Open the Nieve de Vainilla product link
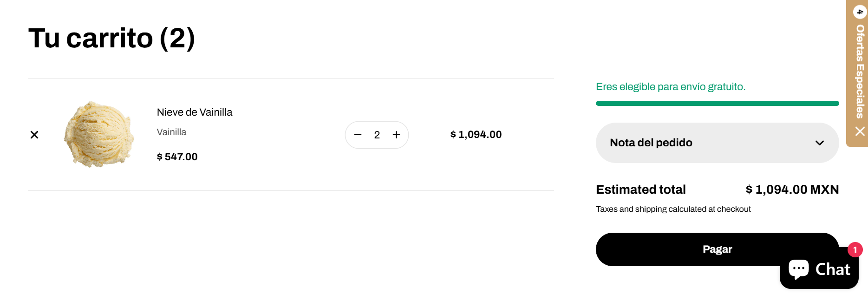Image resolution: width=868 pixels, height=301 pixels. 195,112
